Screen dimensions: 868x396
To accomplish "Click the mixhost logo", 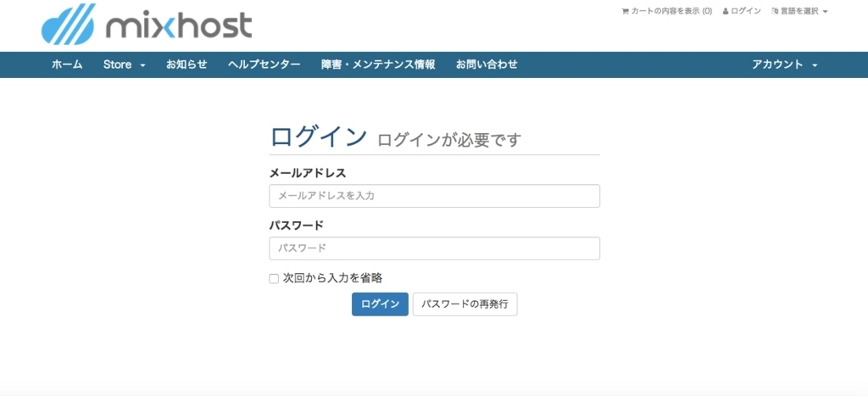I will 147,24.
